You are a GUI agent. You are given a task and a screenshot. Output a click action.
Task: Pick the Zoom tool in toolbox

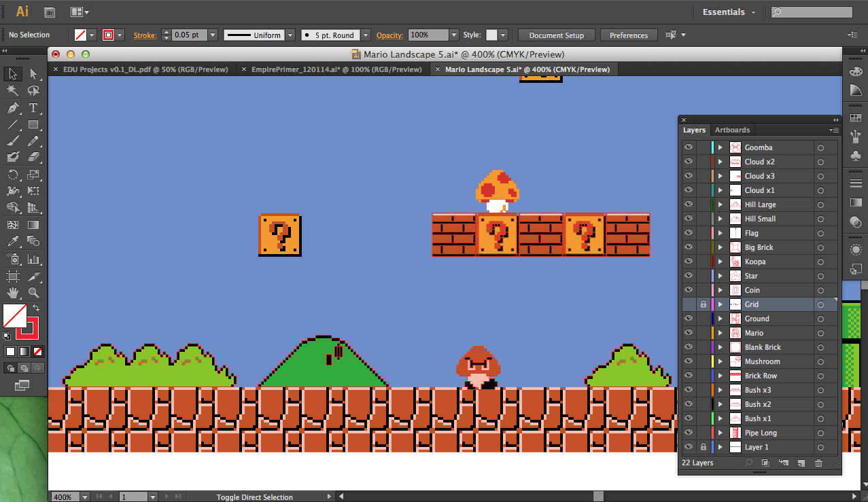[33, 293]
